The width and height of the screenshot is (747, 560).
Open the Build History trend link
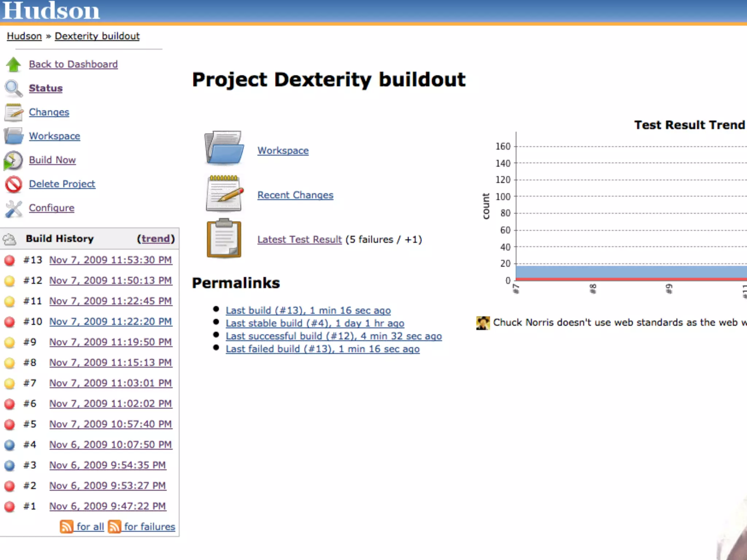(156, 239)
